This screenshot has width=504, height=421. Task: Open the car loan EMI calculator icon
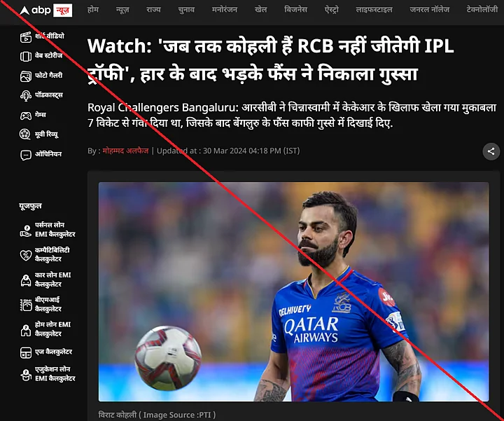(26, 280)
